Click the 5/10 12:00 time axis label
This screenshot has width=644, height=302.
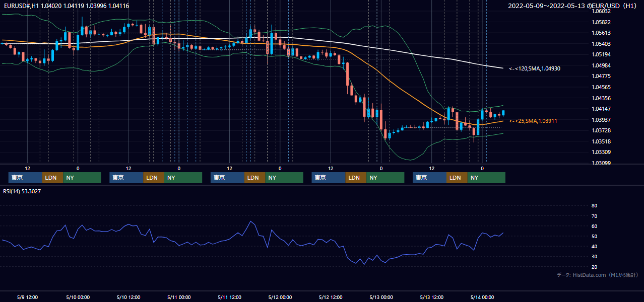[128, 297]
